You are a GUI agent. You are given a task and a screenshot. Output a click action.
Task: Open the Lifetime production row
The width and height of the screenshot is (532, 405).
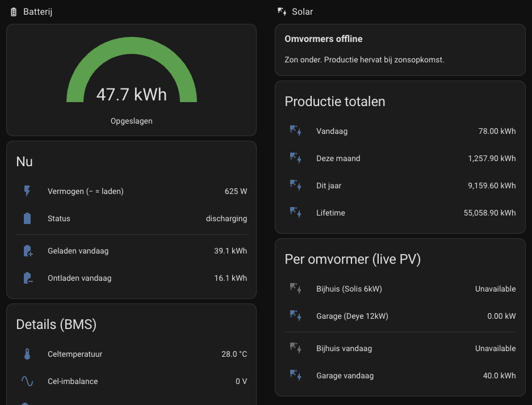[x=400, y=213]
